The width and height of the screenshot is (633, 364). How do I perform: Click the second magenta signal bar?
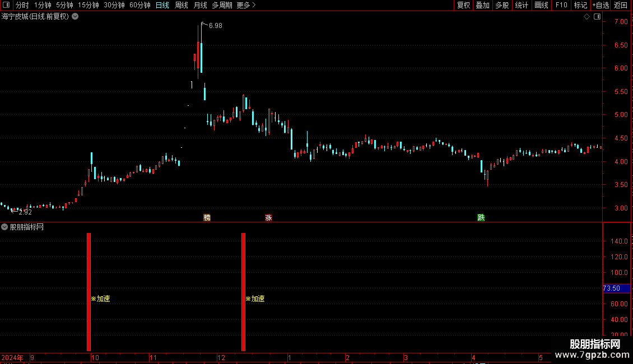(x=244, y=292)
